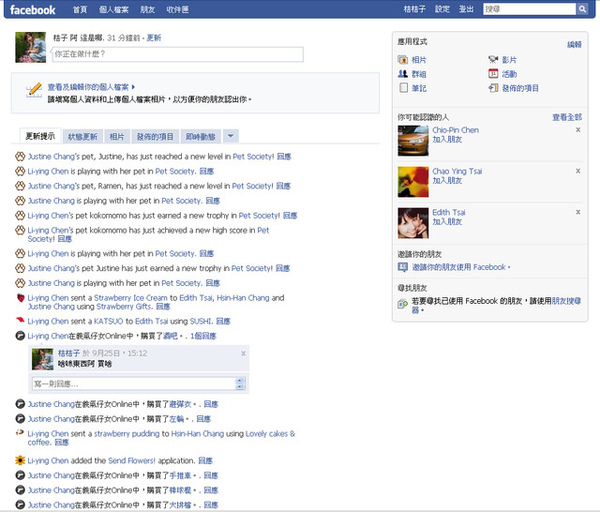600x512 pixels.
Task: Add Chao Ying Tsai as friend
Action: (x=447, y=180)
